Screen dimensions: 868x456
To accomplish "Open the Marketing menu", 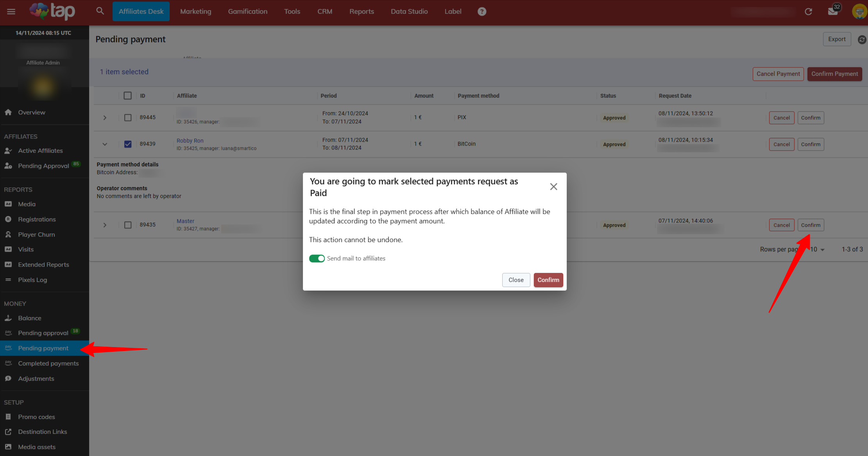I will (195, 11).
